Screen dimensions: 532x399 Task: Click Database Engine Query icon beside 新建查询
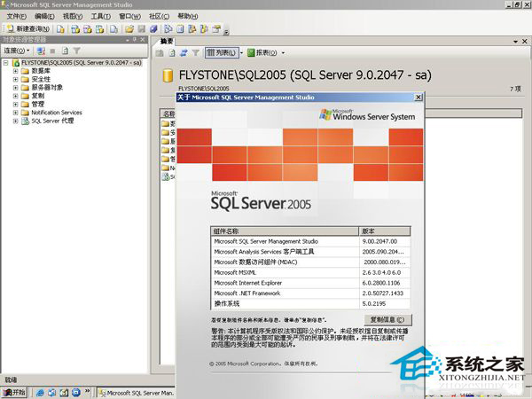click(60, 29)
